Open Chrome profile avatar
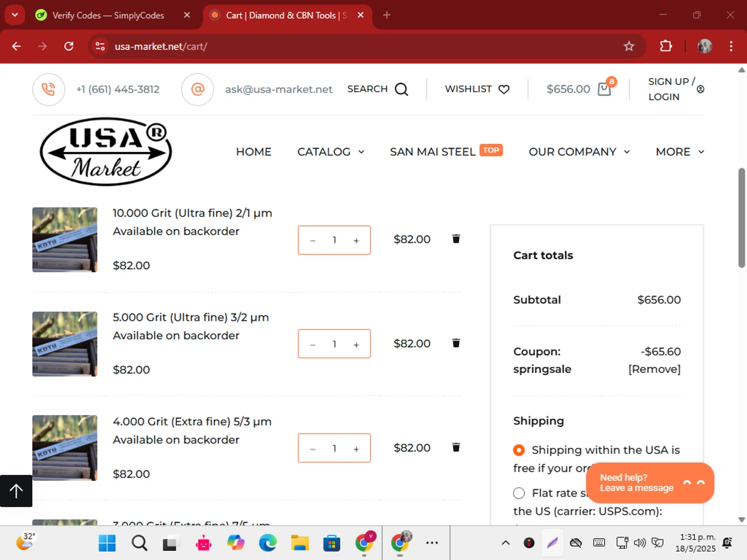 705,46
